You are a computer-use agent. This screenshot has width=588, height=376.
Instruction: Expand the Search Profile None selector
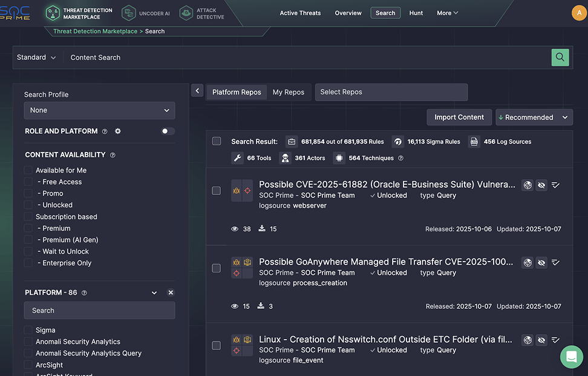(x=99, y=110)
